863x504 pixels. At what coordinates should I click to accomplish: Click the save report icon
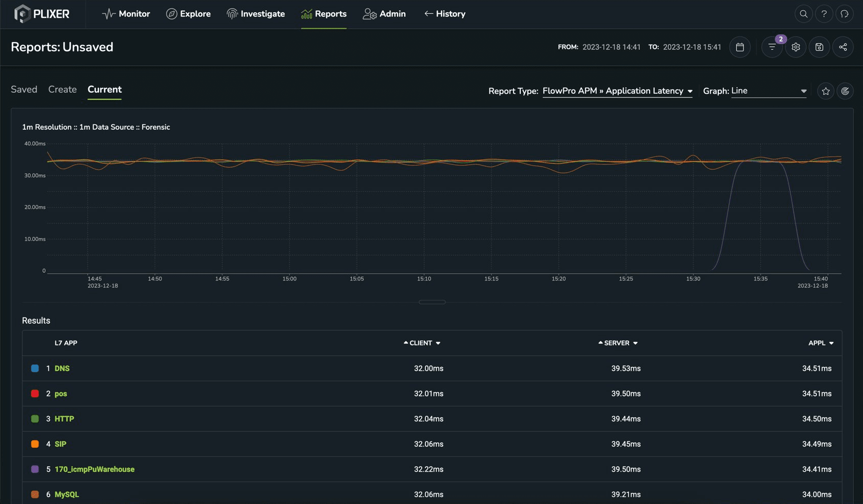(819, 47)
